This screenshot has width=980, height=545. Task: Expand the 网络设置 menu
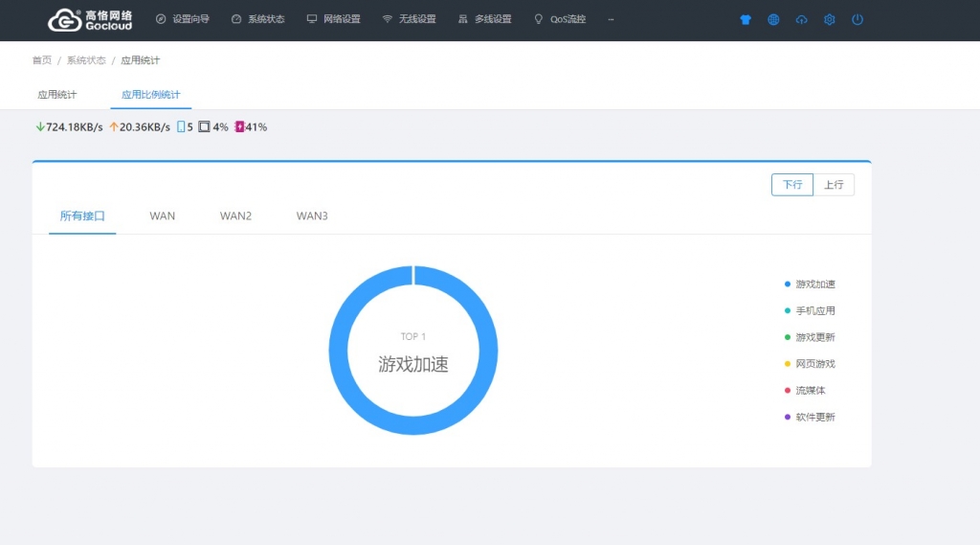(x=333, y=19)
